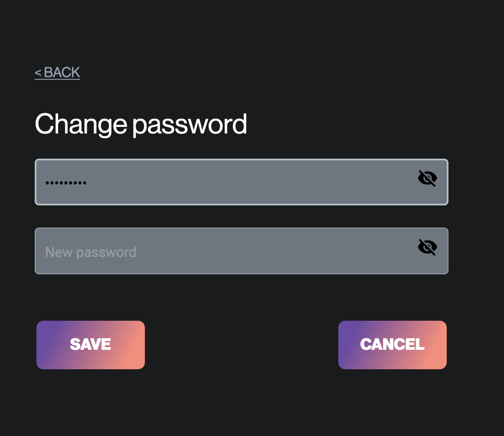
Task: Click the New password placeholder text
Action: coord(91,251)
